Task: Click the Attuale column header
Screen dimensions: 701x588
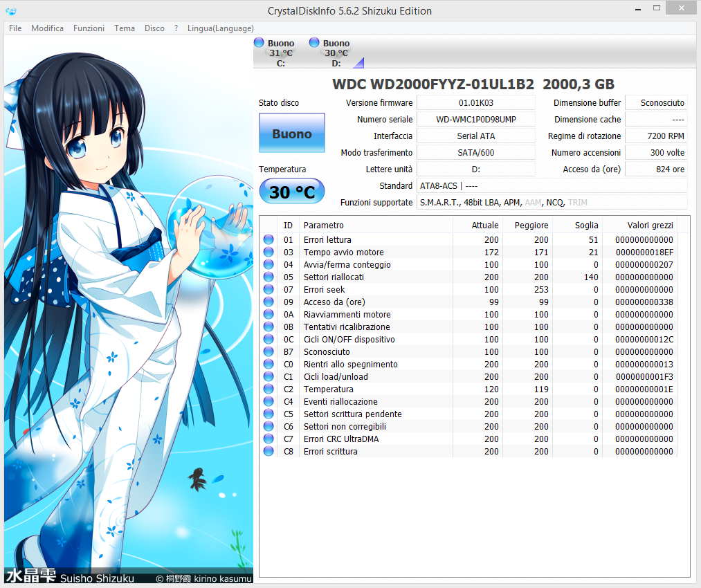Action: pyautogui.click(x=478, y=226)
